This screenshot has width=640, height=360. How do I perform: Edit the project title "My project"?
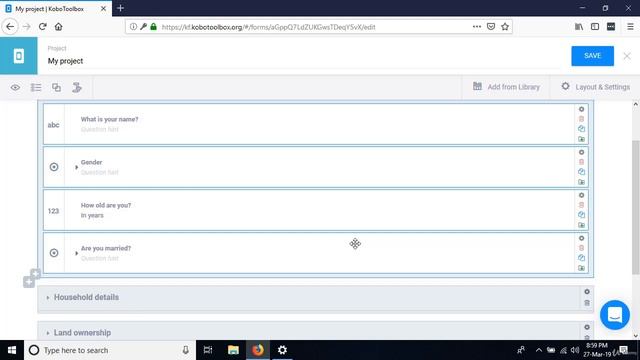point(65,61)
